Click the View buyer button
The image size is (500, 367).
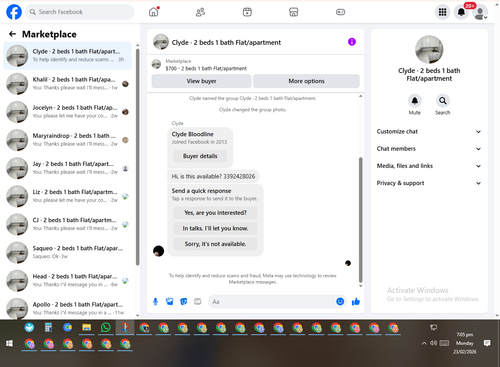coord(201,81)
